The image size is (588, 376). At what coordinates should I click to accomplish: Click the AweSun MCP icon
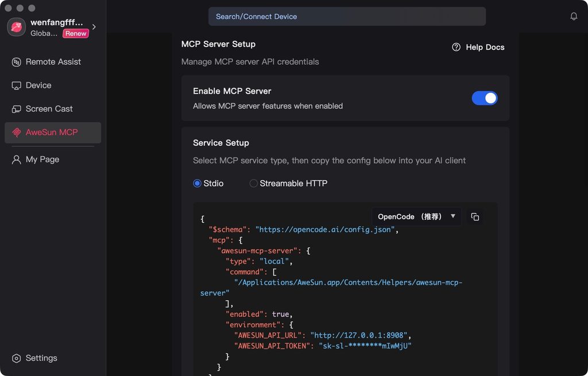pyautogui.click(x=16, y=133)
